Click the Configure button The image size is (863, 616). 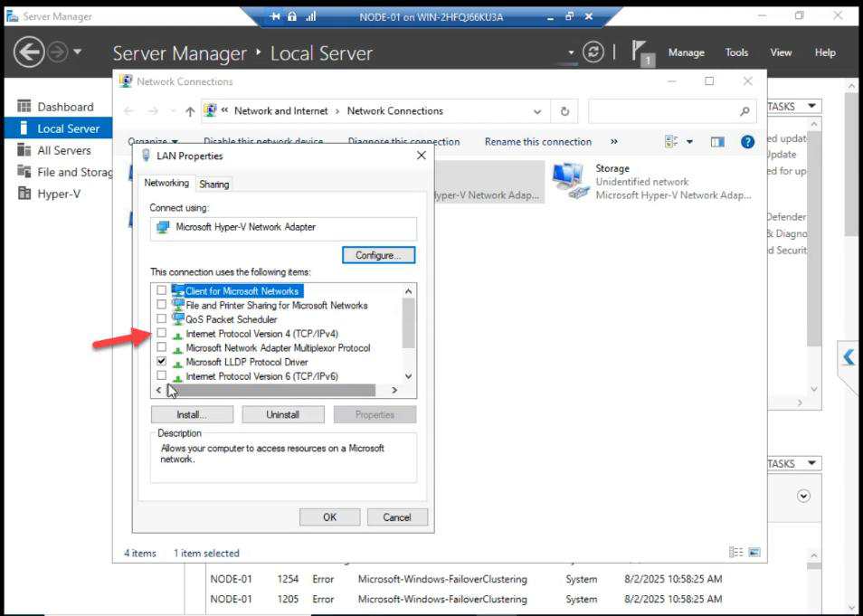click(x=379, y=255)
